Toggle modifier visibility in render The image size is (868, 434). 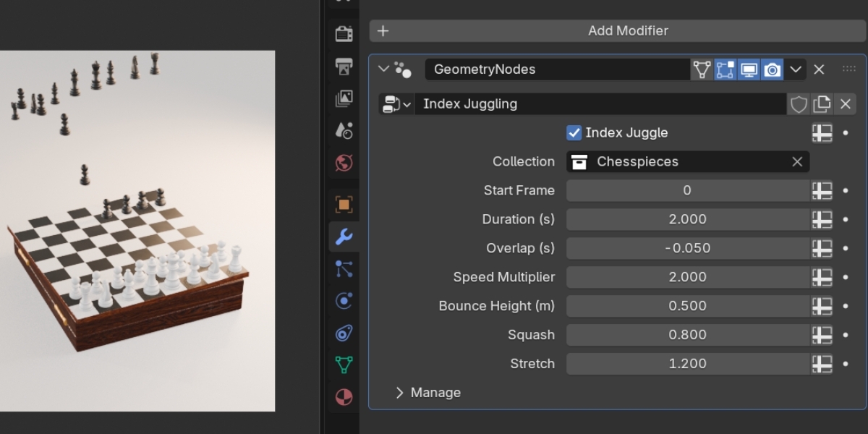click(x=773, y=69)
